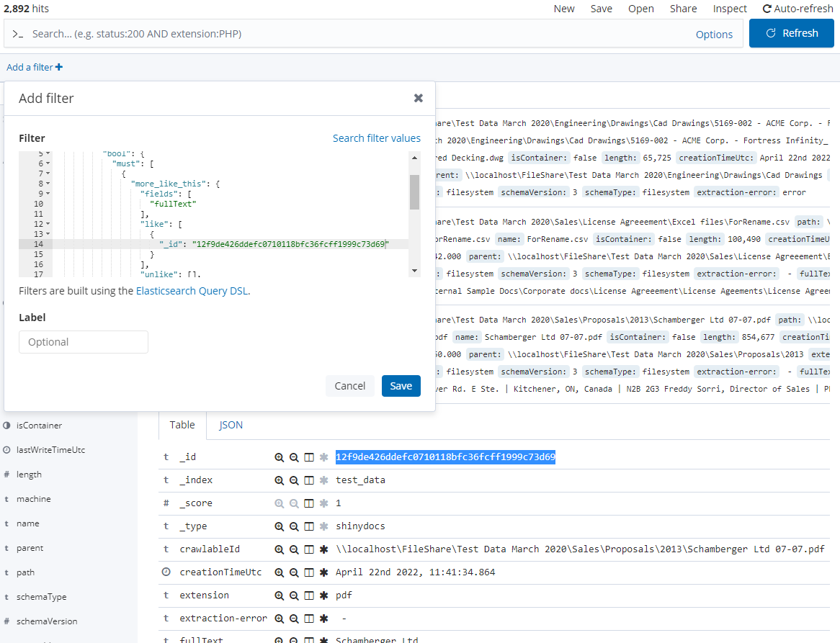Open the Search filter values link
Screen dimensions: 840x643
[376, 138]
